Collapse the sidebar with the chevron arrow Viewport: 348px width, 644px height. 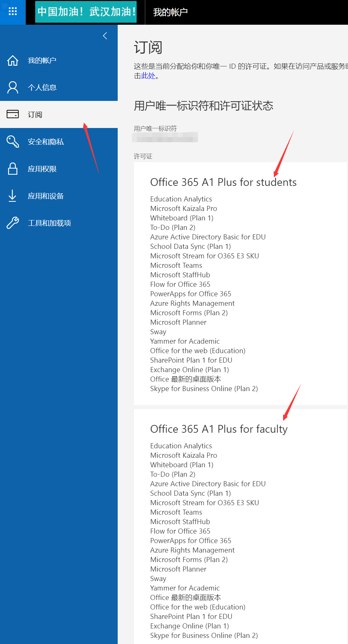105,36
